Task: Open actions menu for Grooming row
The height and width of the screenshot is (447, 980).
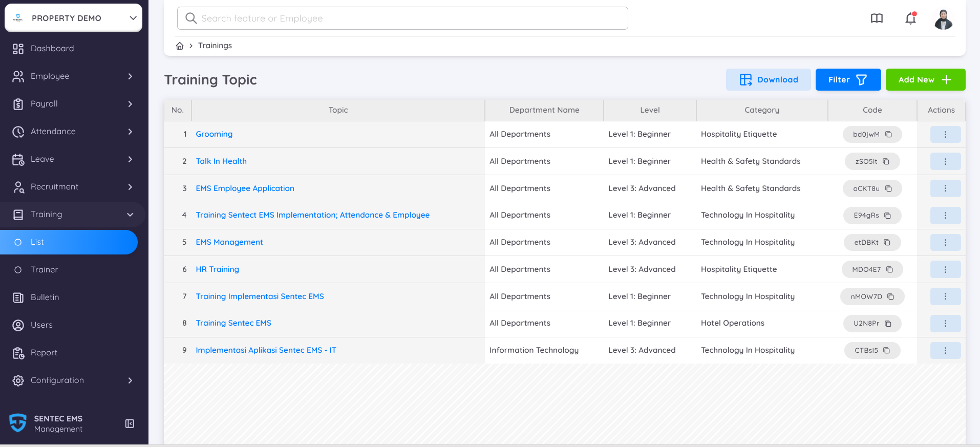Action: (945, 134)
